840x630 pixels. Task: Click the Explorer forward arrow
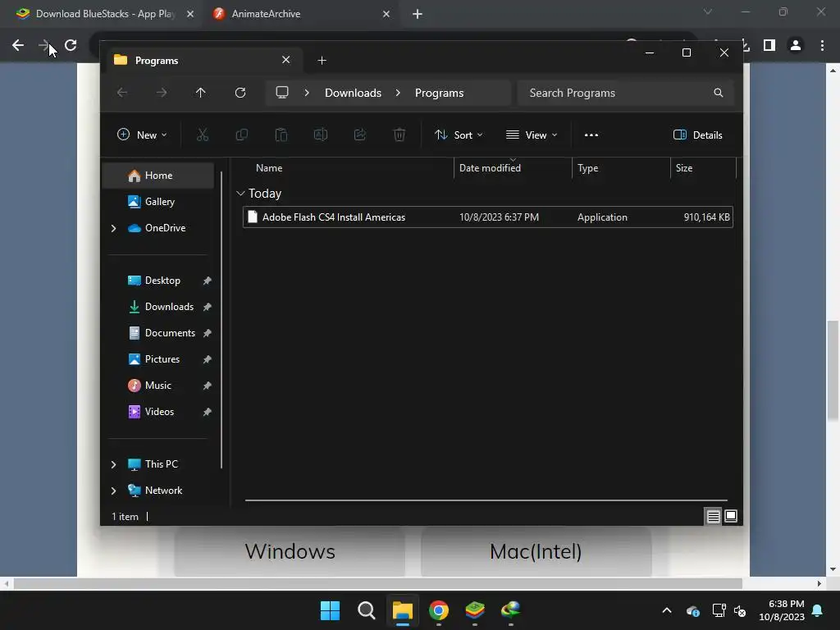click(x=162, y=93)
